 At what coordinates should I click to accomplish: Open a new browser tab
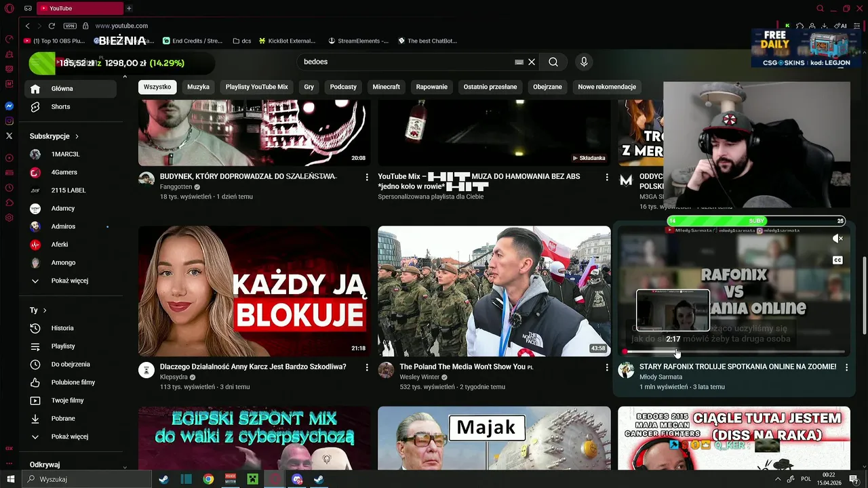(129, 8)
